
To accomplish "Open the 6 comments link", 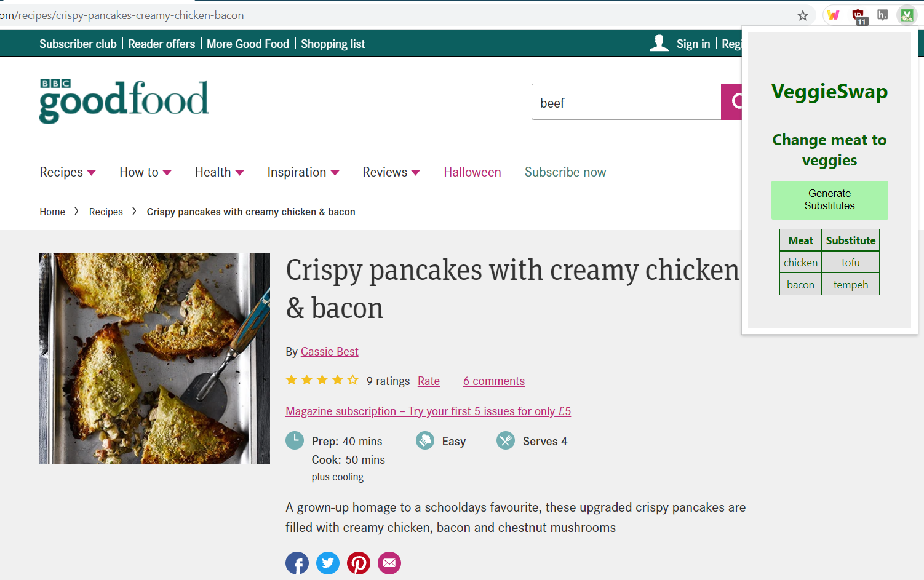I will click(494, 381).
